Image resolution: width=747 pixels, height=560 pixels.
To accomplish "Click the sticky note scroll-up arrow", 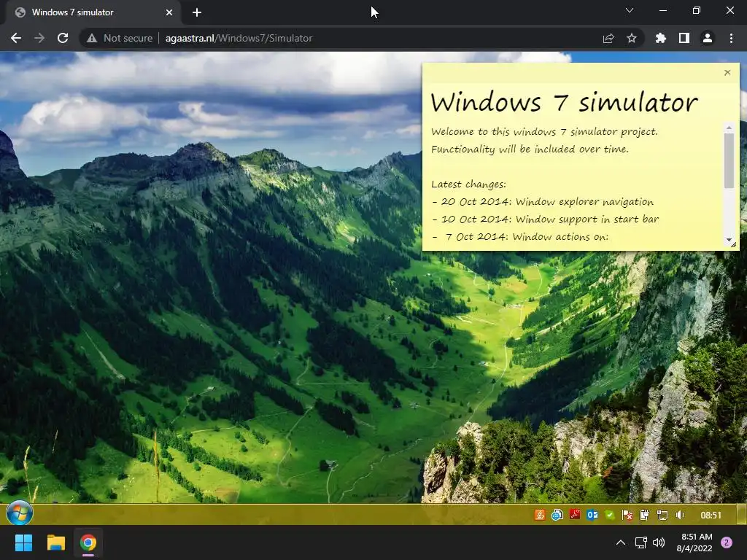I will [x=729, y=128].
